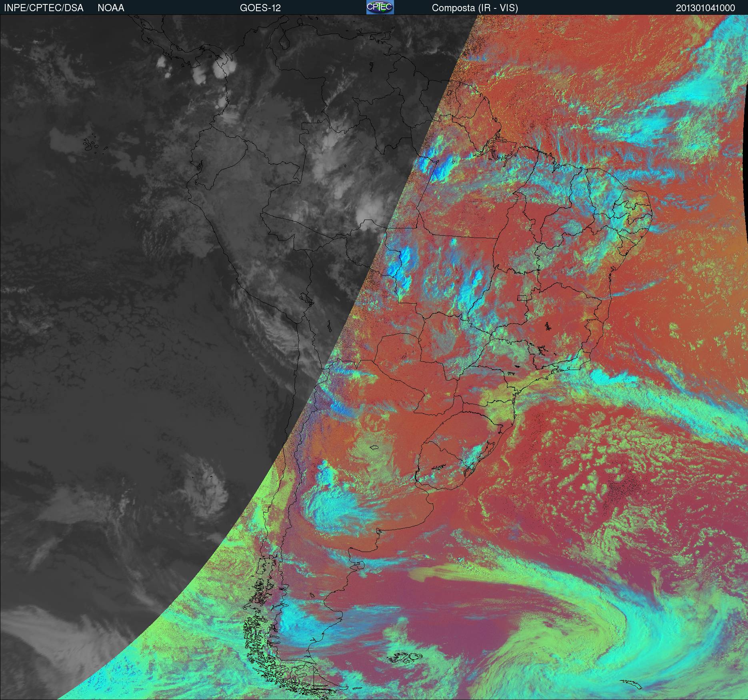Select the INPE/CPTEC/DSA header label
748x700 pixels.
tap(44, 8)
